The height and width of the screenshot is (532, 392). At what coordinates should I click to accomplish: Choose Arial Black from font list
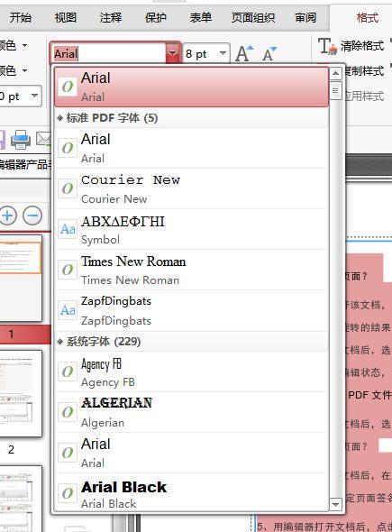point(192,493)
